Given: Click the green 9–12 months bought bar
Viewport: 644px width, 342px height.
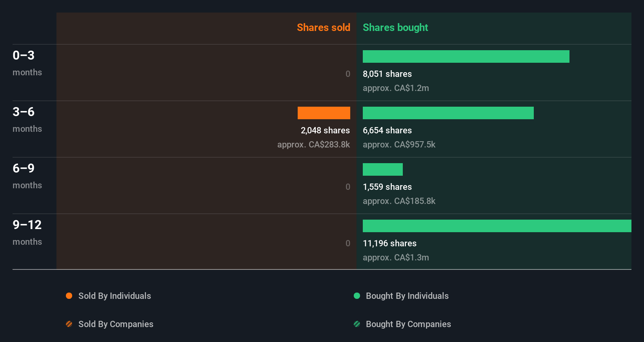Looking at the screenshot, I should click(497, 226).
